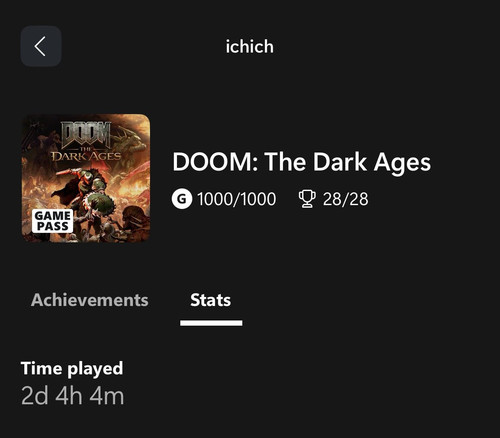Screen dimensions: 500x438
Task: Open the DOOM: The Dark Ages cover thumbnail
Action: 86,178
